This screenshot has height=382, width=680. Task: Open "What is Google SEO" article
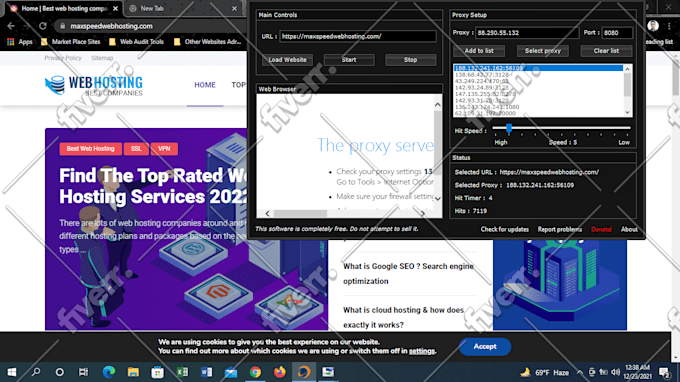(x=408, y=274)
